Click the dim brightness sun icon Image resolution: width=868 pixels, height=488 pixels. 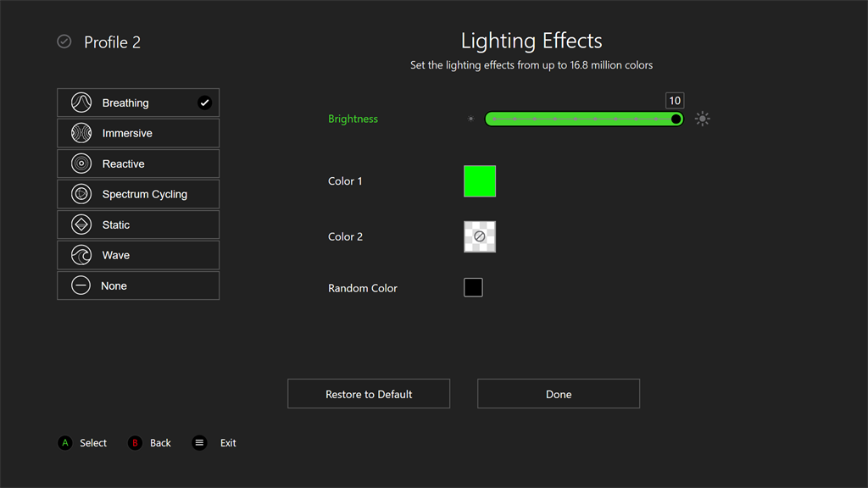coord(470,119)
